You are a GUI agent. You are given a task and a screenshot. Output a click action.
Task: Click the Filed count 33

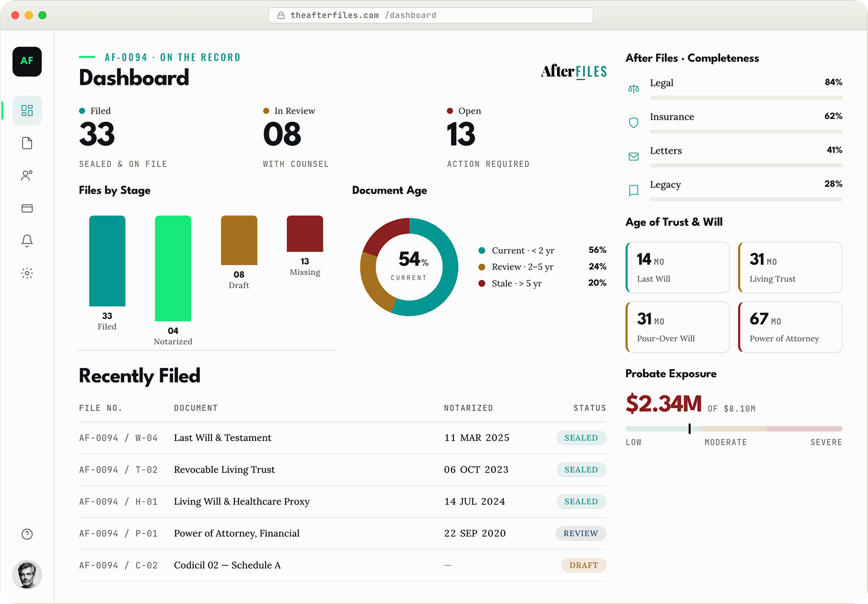tap(97, 134)
